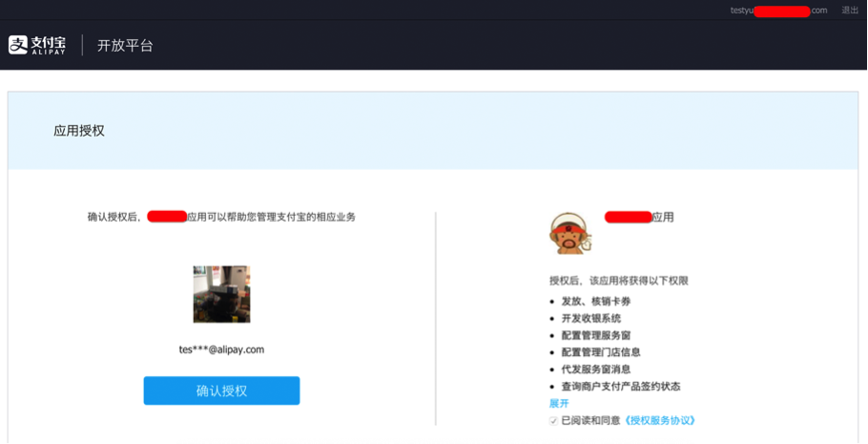Open the testyu account email in top bar
Viewport: 868px width, 444px height.
pyautogui.click(x=778, y=11)
